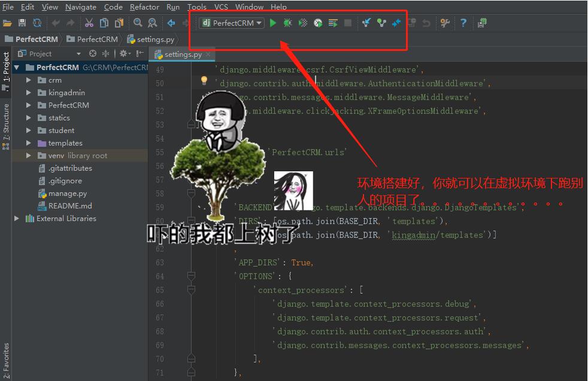
Task: Expand the student folder
Action: tap(29, 131)
